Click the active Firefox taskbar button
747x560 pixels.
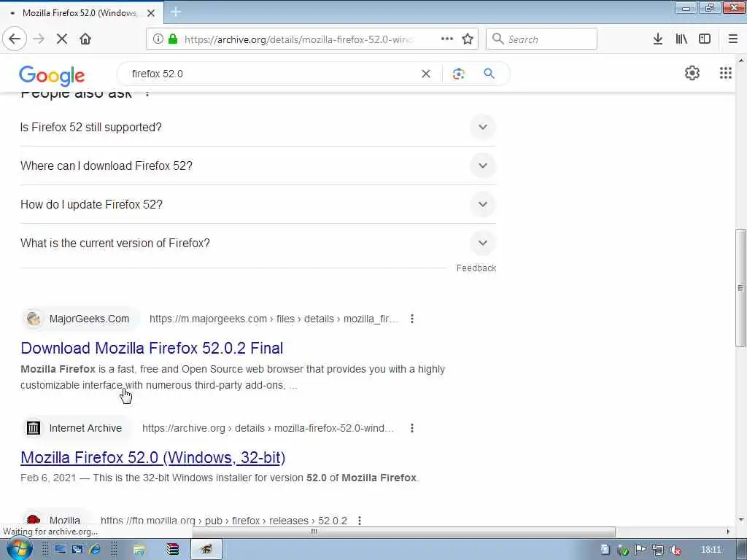click(x=206, y=550)
